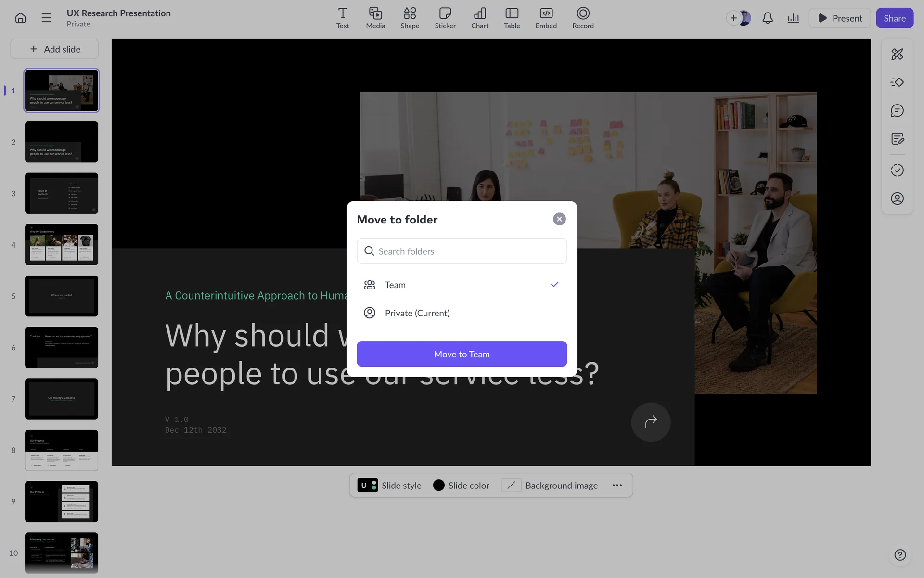The height and width of the screenshot is (578, 924).
Task: Open the Slide color swatch
Action: click(x=461, y=486)
